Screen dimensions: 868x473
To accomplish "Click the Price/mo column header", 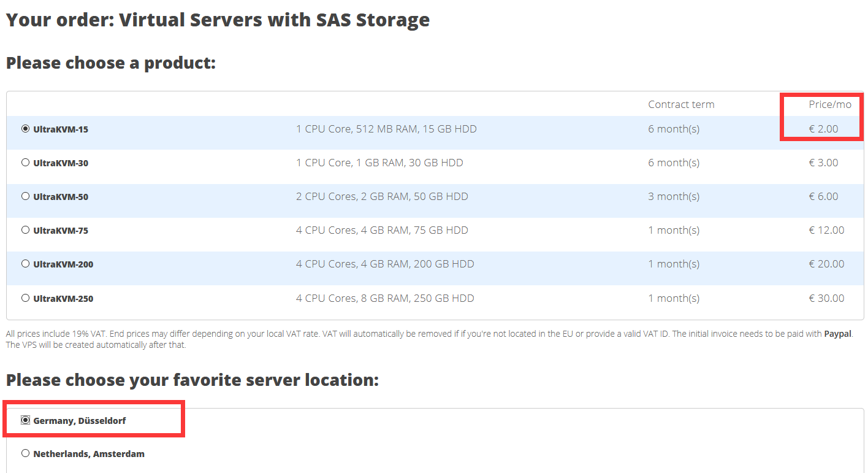I will tap(830, 104).
